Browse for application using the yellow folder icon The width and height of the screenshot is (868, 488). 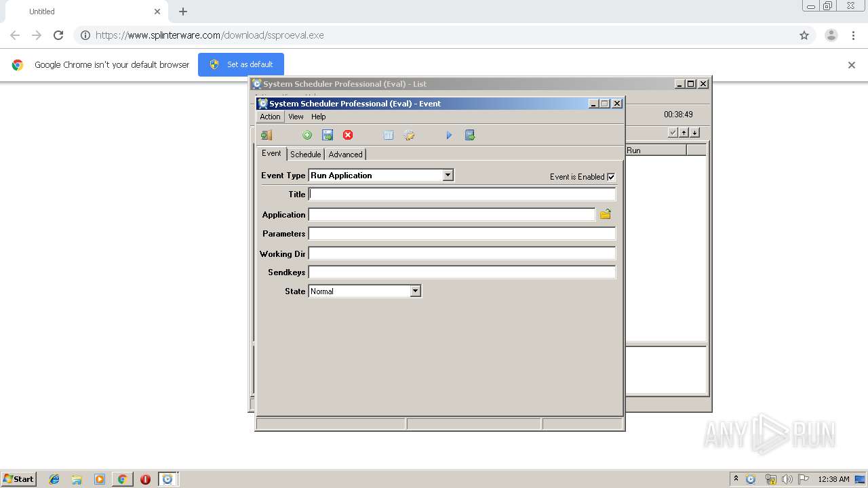click(606, 214)
